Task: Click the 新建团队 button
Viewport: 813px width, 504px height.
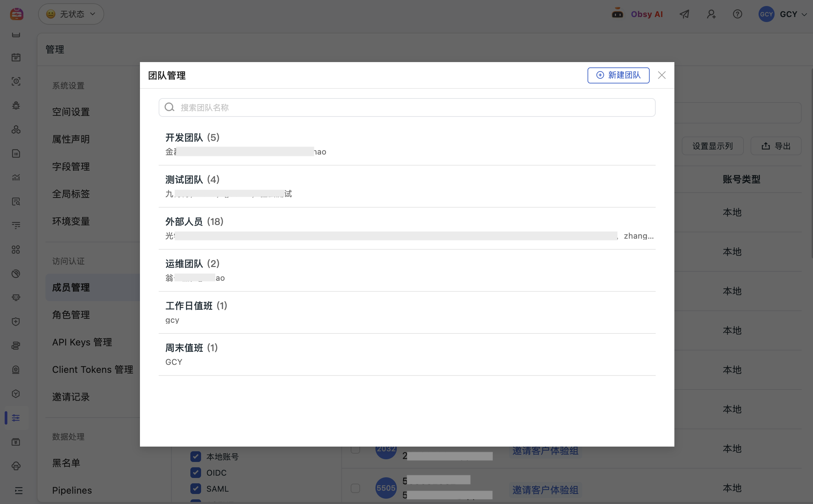Action: click(x=618, y=75)
